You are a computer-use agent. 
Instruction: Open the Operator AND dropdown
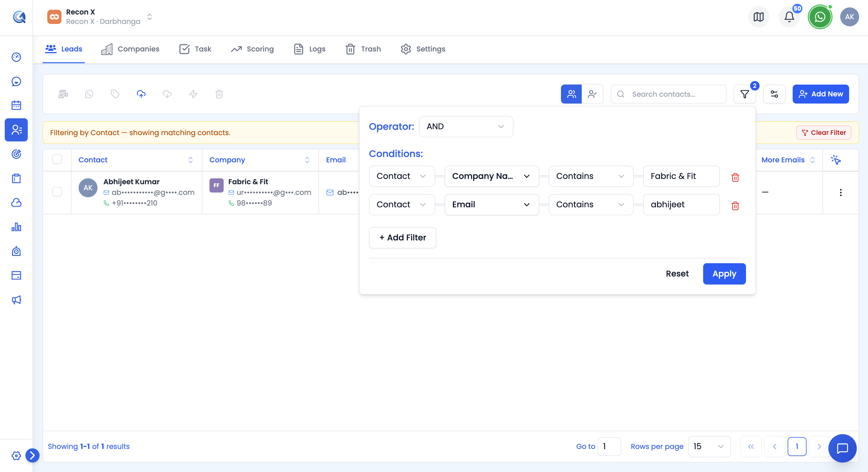[x=466, y=127]
